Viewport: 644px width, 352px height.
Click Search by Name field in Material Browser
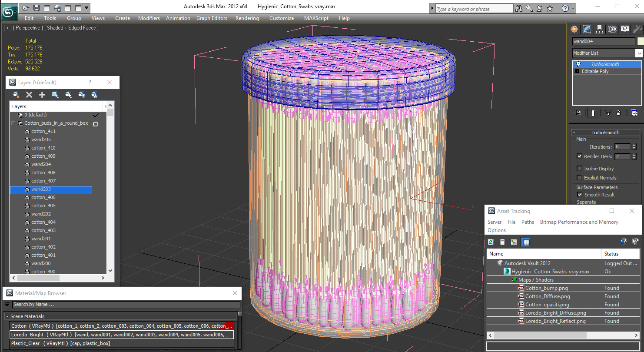click(126, 305)
